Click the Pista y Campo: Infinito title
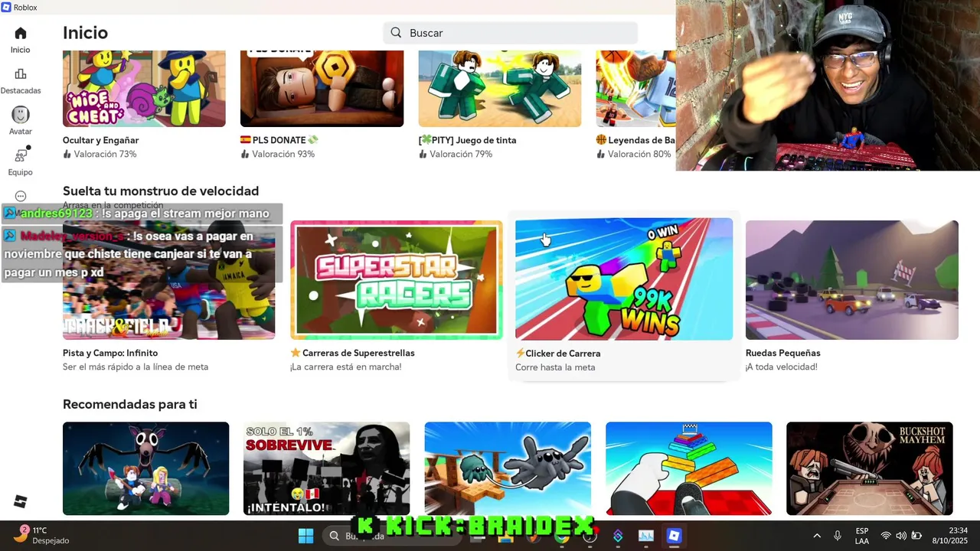 pyautogui.click(x=110, y=353)
